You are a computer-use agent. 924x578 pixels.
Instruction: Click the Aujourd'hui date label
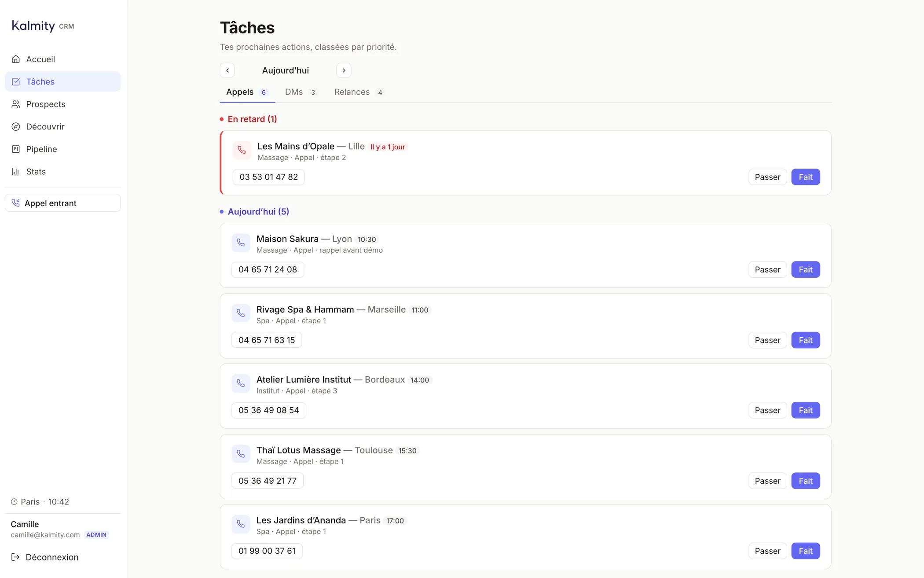286,70
